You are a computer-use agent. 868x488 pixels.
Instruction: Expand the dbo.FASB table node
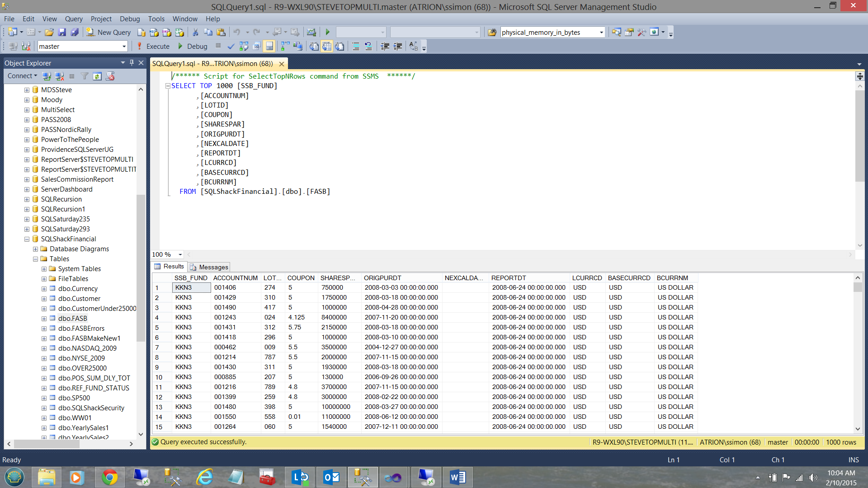(44, 318)
